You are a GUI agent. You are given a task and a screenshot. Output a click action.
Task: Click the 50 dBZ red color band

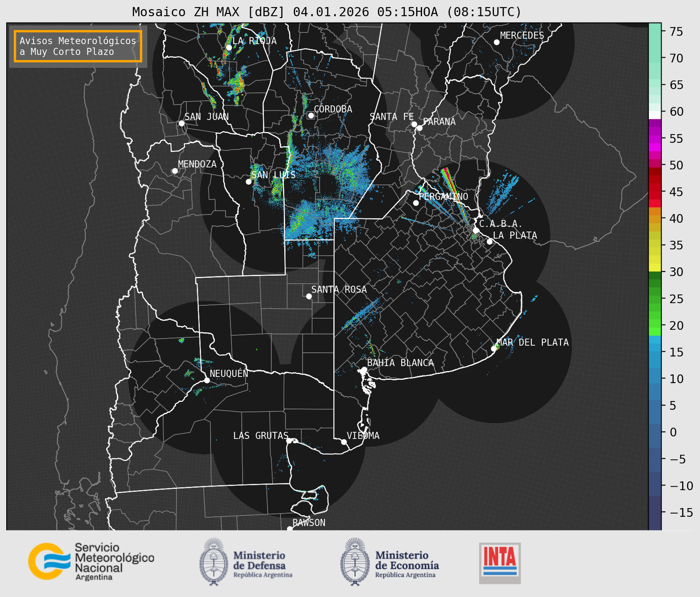[655, 164]
